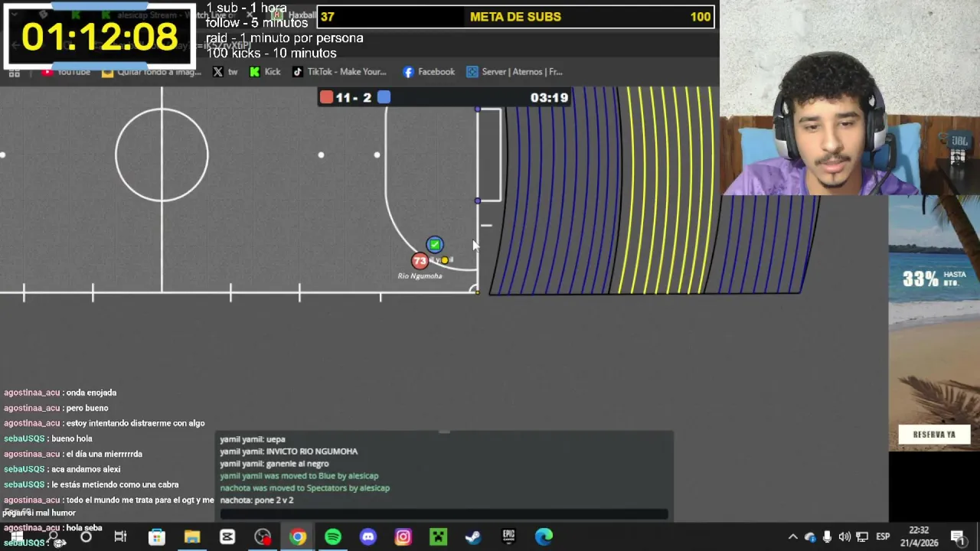Click stream chat 'agostinaa_acu : hola seba'
Viewport: 980px width, 551px height.
pos(53,528)
